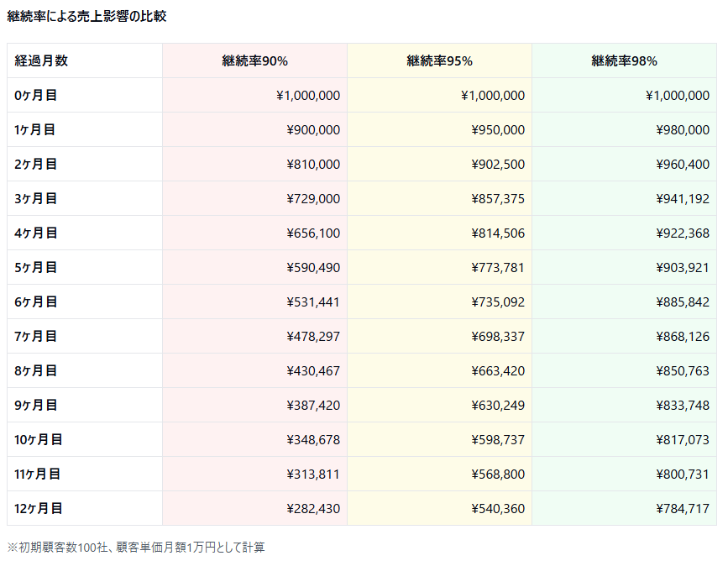
Task: Select the ¥817,073 cell
Action: click(x=624, y=439)
